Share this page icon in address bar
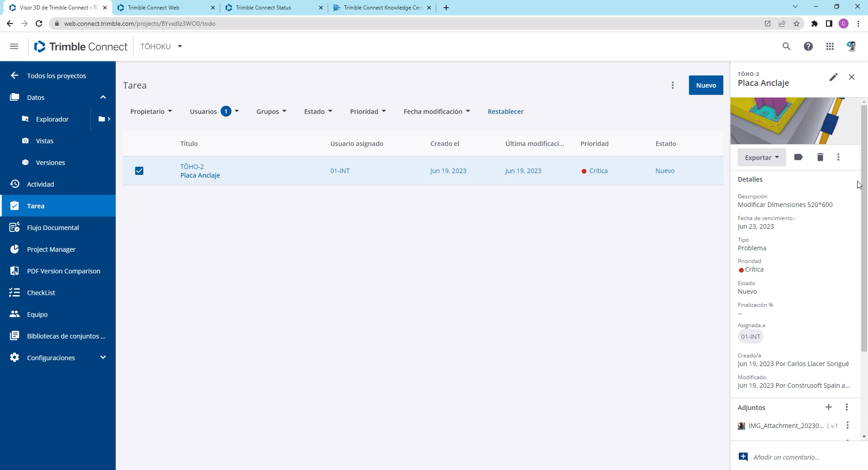Viewport: 868px width, 470px height. (x=782, y=23)
